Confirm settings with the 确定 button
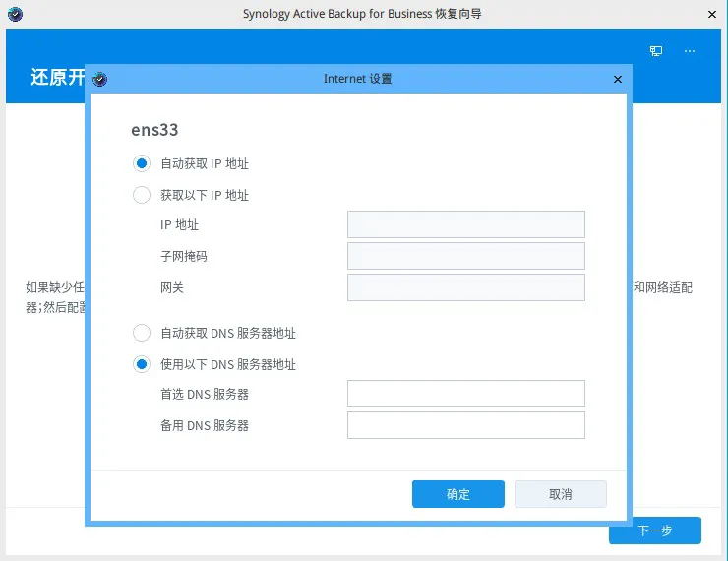728x561 pixels. click(x=458, y=494)
